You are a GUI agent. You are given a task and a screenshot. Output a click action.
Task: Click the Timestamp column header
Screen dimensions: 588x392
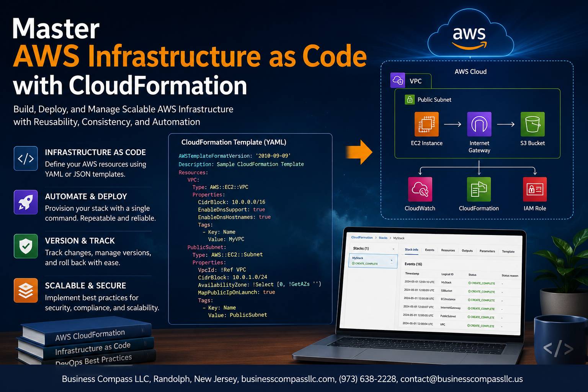412,274
